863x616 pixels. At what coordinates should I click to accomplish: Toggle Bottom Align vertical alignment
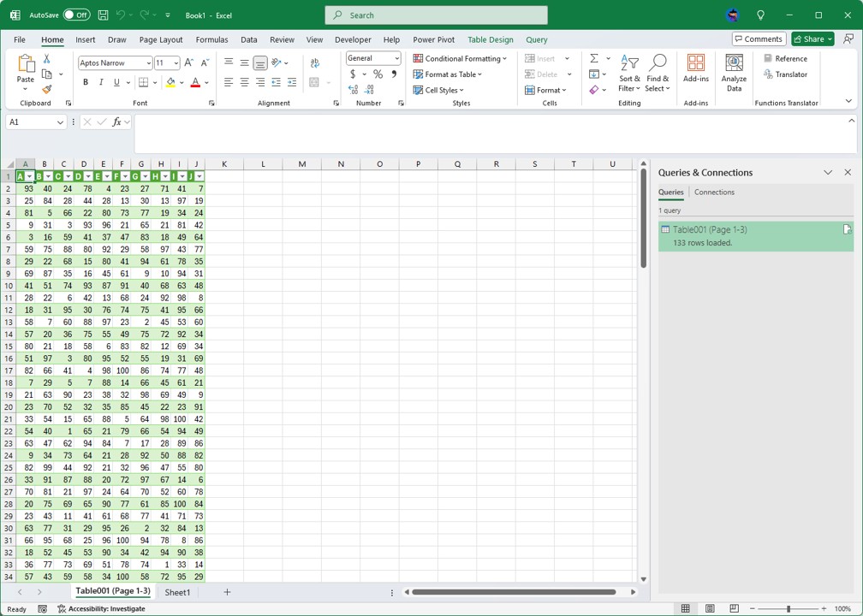pos(260,62)
